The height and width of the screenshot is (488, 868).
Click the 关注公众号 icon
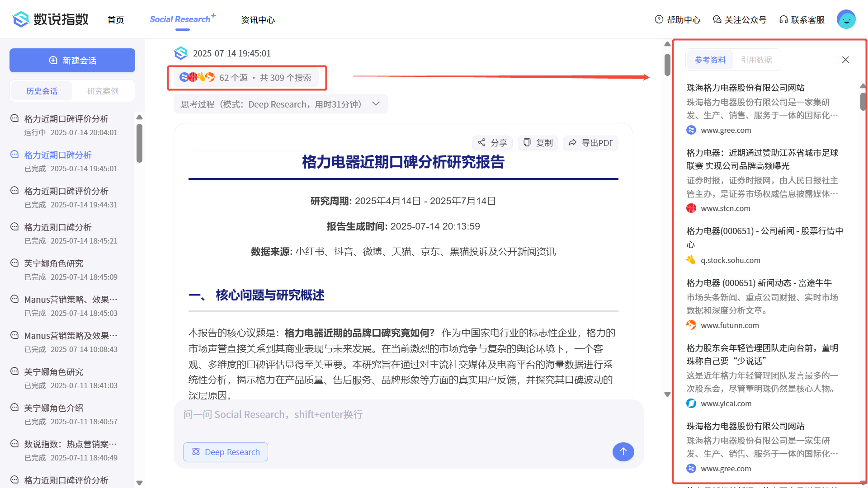pos(717,19)
